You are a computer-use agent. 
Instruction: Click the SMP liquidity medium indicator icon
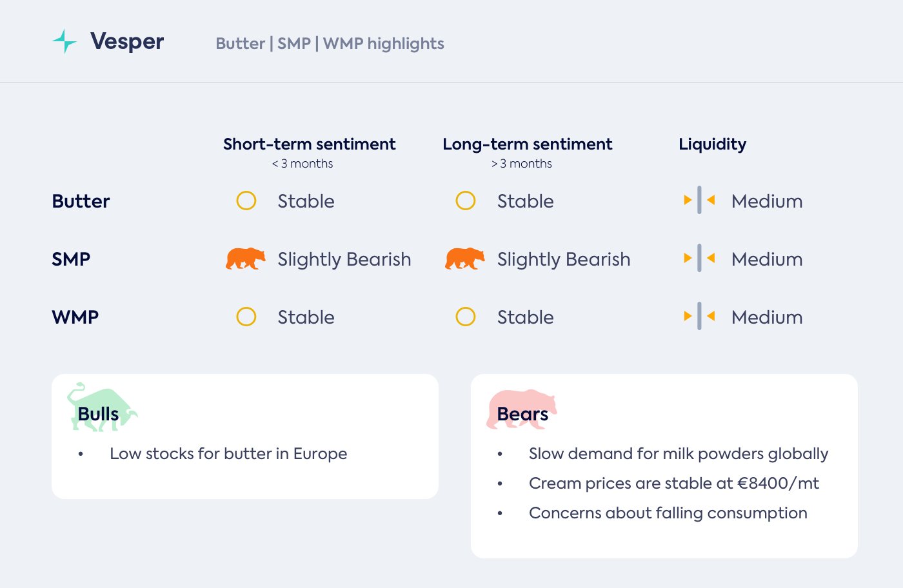[699, 259]
